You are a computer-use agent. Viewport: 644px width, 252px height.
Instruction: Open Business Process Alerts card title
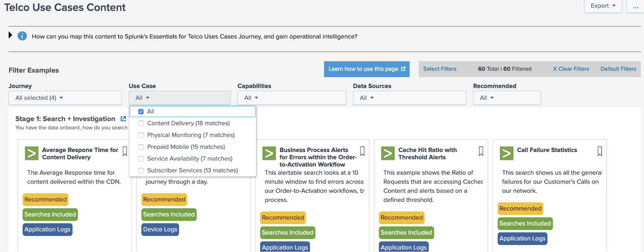tap(318, 157)
